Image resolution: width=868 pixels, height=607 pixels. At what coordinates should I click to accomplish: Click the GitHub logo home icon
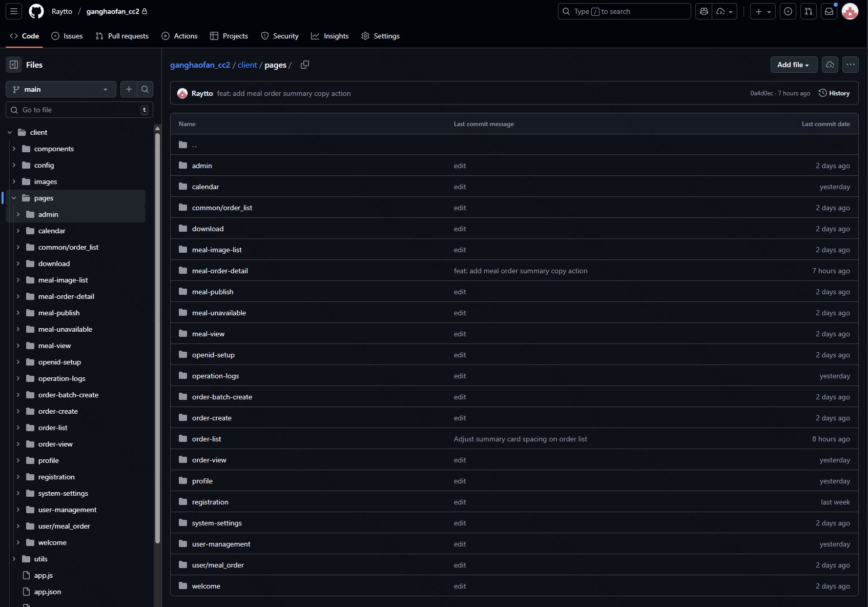pyautogui.click(x=36, y=11)
